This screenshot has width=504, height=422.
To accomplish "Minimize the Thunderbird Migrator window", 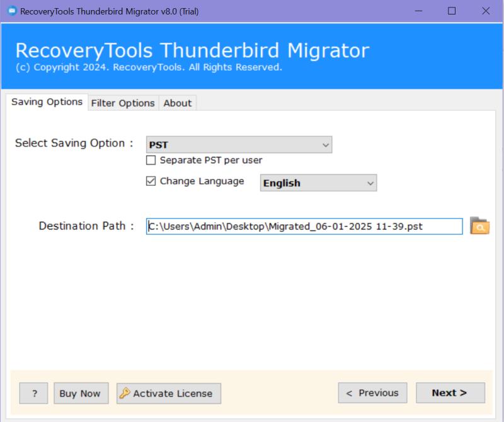I will pyautogui.click(x=418, y=11).
